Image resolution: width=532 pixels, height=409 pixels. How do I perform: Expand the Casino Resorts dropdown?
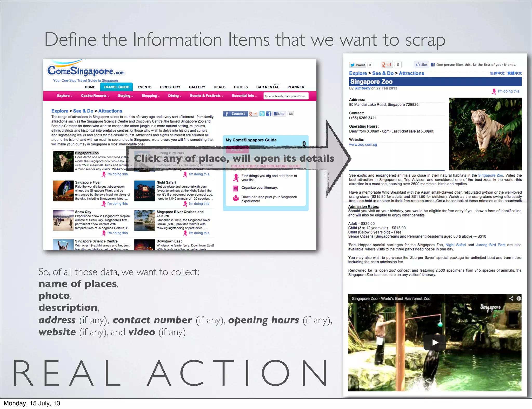tap(95, 96)
